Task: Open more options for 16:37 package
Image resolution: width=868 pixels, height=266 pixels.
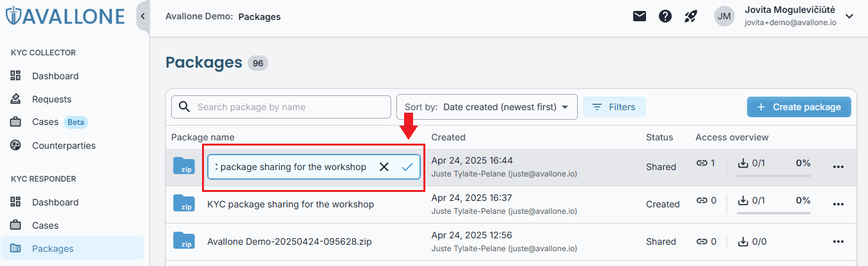Action: click(838, 204)
